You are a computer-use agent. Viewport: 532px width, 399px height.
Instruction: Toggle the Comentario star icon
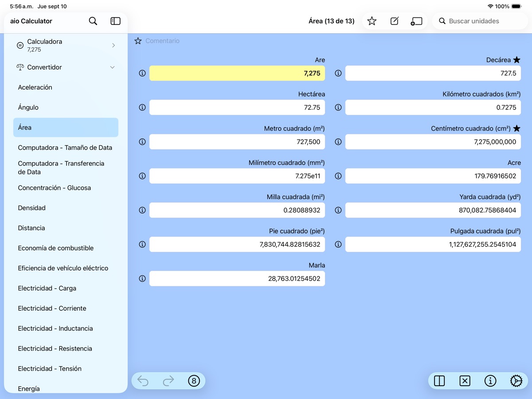click(x=138, y=41)
